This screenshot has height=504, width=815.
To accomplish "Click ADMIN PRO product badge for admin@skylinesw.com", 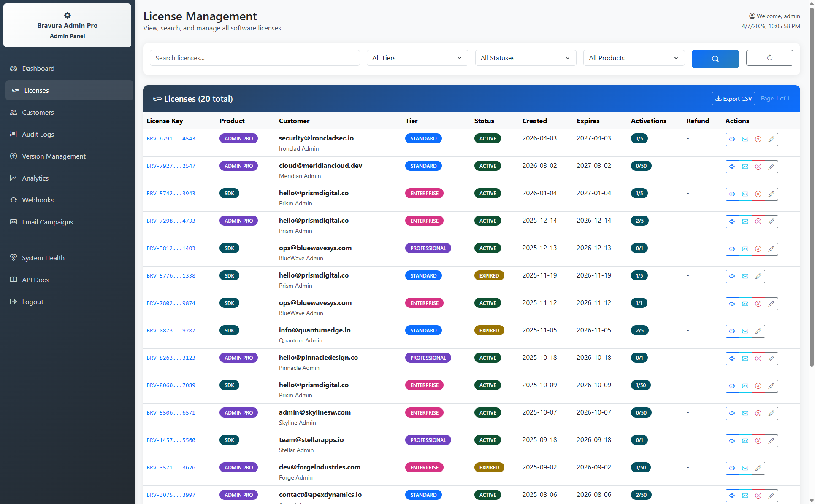I will 238,412.
